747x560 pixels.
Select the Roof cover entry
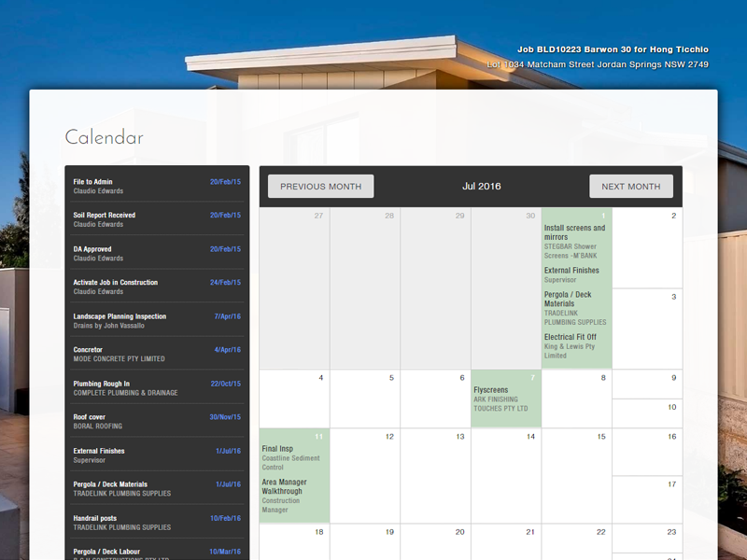pos(157,422)
